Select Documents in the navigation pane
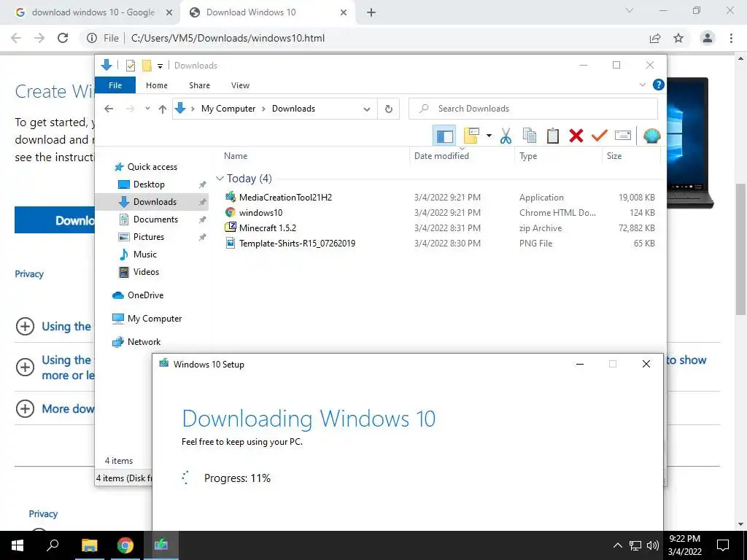The width and height of the screenshot is (747, 560). tap(155, 219)
